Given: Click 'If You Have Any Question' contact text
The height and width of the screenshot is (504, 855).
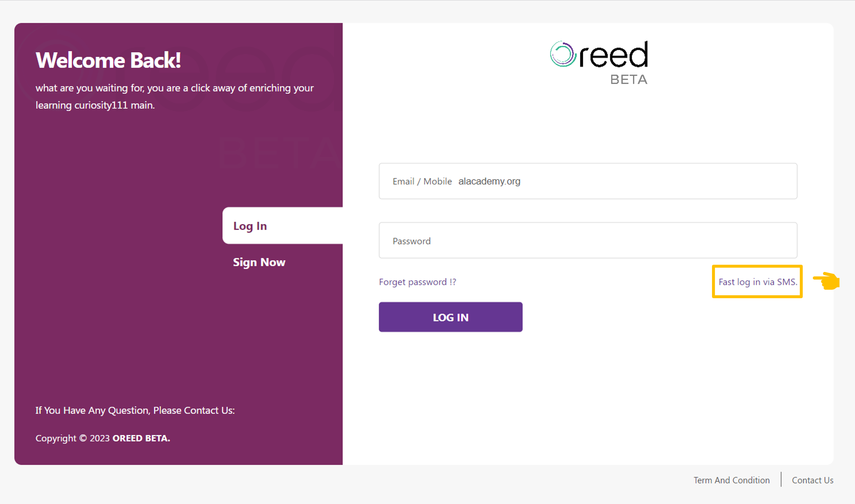Looking at the screenshot, I should pyautogui.click(x=135, y=410).
